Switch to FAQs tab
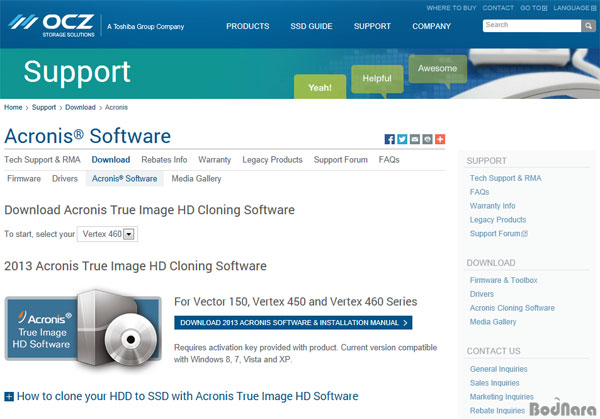This screenshot has height=419, width=600. point(389,160)
